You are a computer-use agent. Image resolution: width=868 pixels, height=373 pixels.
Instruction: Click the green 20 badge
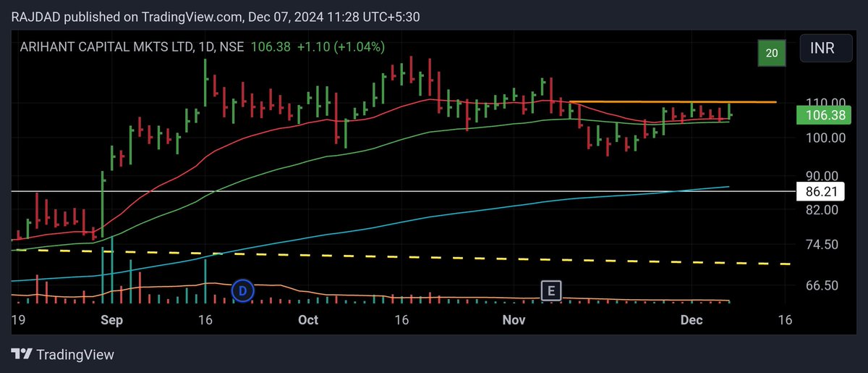click(x=772, y=53)
